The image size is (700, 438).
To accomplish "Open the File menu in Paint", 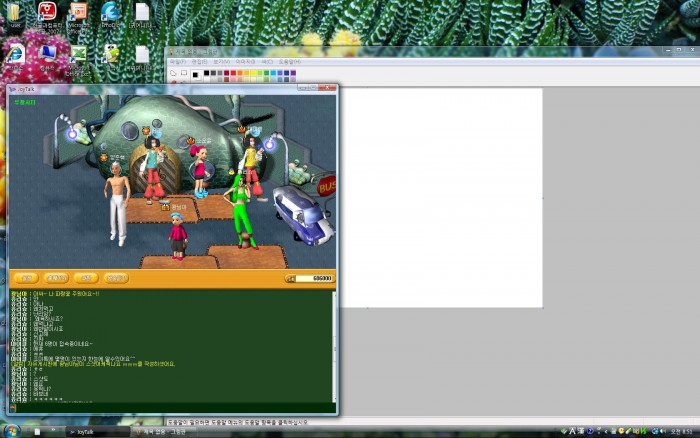I will [177, 61].
